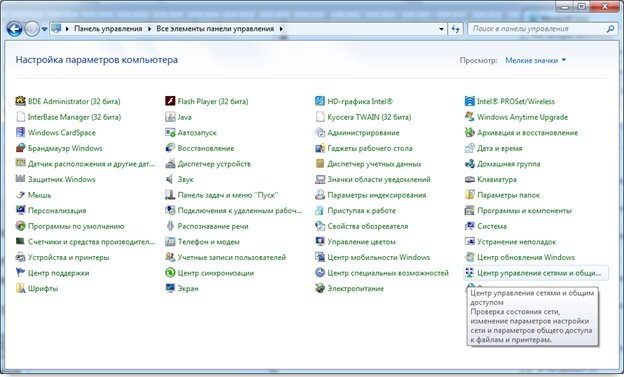Click the HD-графика Intel icon
Image resolution: width=624 pixels, height=377 pixels.
click(x=320, y=101)
